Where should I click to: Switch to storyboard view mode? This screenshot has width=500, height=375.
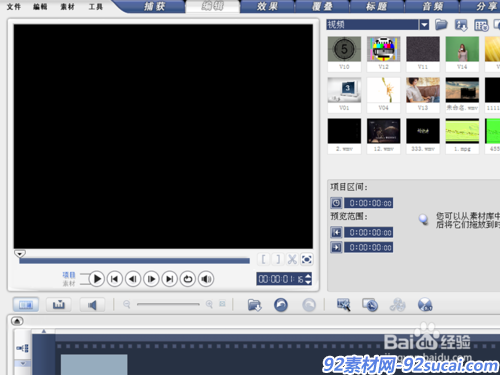click(x=26, y=304)
